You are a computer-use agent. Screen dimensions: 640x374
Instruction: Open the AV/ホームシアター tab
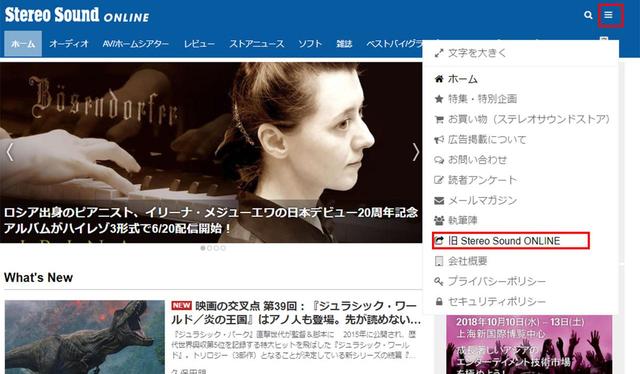(x=136, y=43)
